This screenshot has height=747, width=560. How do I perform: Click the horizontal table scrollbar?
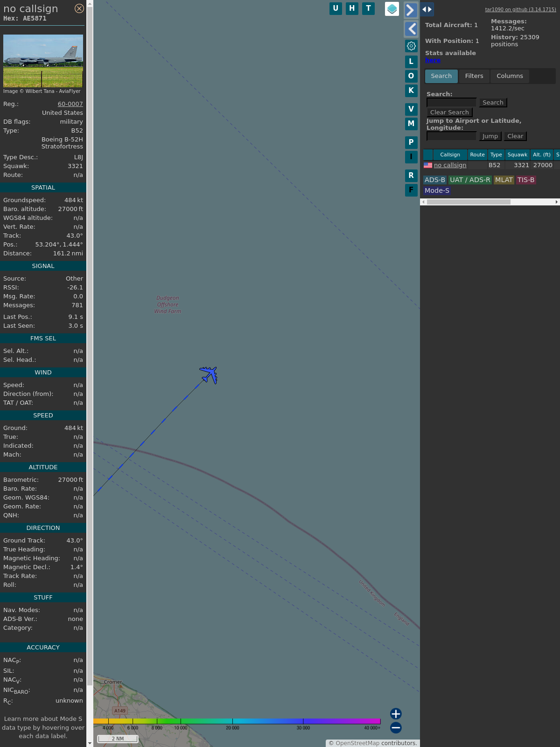click(x=469, y=202)
